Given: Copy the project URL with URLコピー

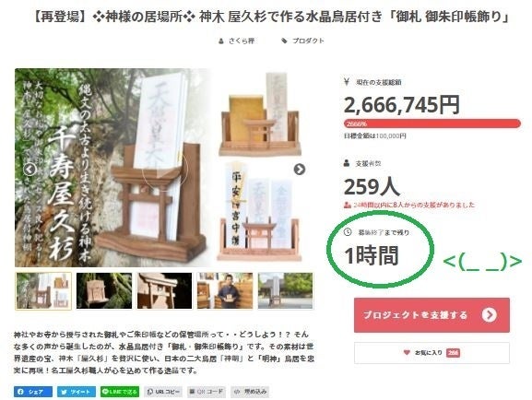Looking at the screenshot, I should [163, 392].
